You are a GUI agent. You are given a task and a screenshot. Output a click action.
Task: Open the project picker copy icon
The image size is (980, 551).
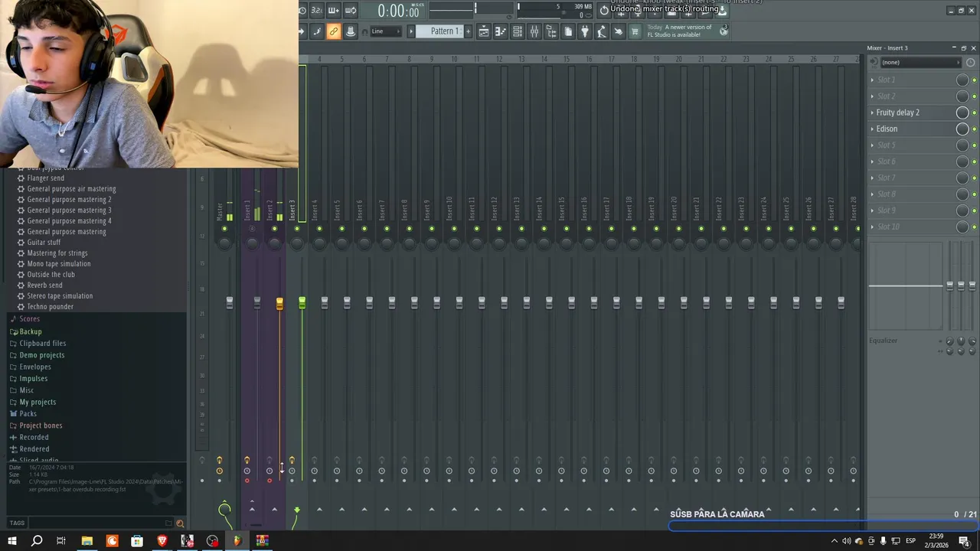pos(568,31)
